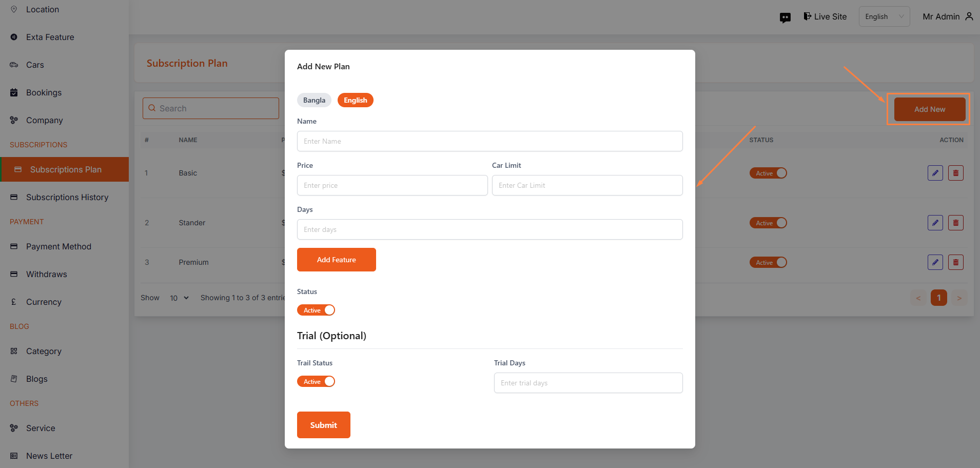Viewport: 980px width, 468px height.
Task: Toggle the Trail Status switch
Action: point(316,381)
